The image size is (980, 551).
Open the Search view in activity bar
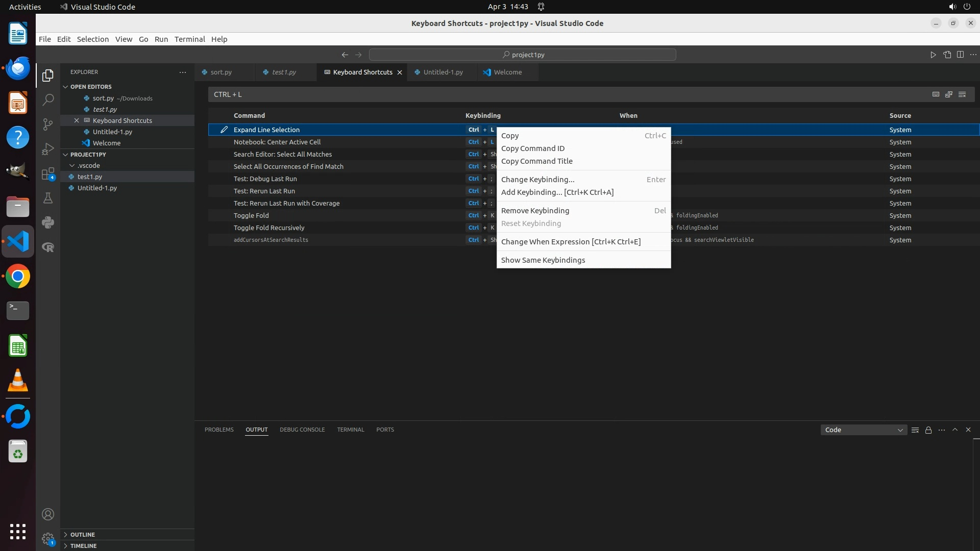[48, 100]
